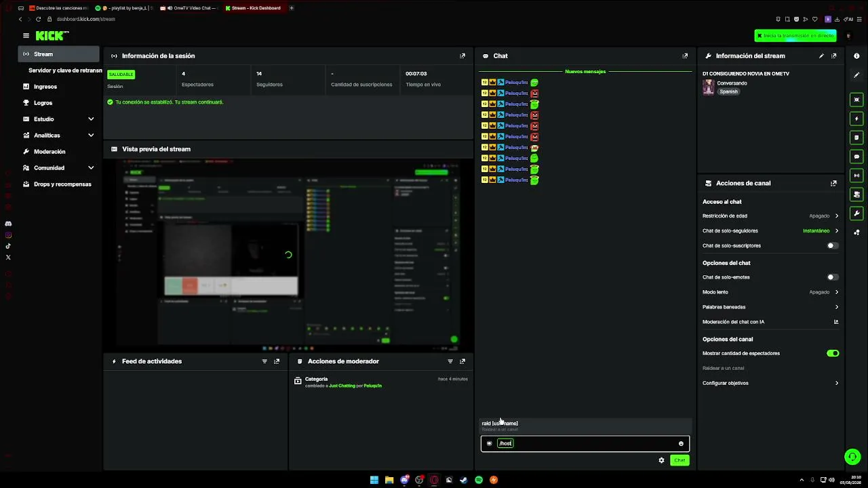This screenshot has width=868, height=488.
Task: Open the Windows Start menu
Action: (x=374, y=480)
